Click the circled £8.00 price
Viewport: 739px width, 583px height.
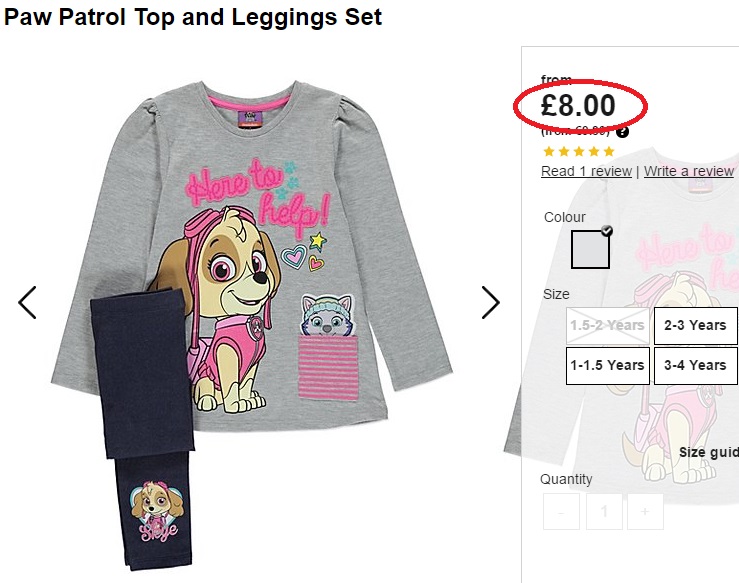pyautogui.click(x=579, y=105)
